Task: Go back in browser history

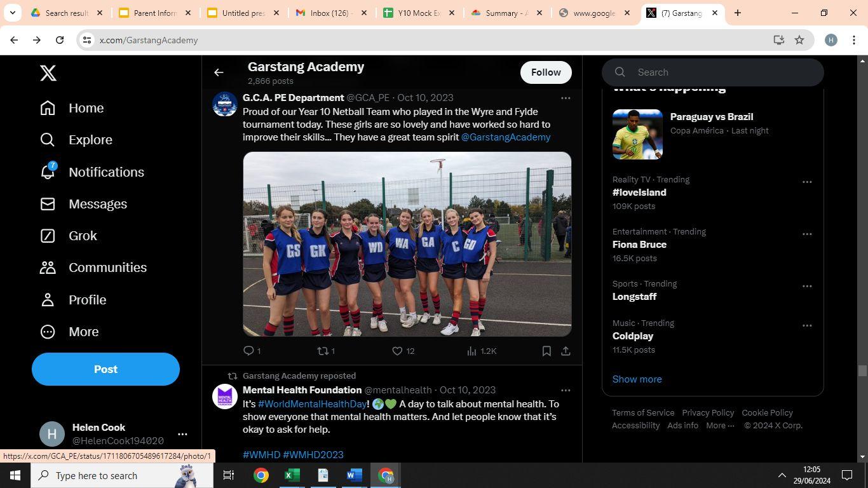Action: point(14,40)
